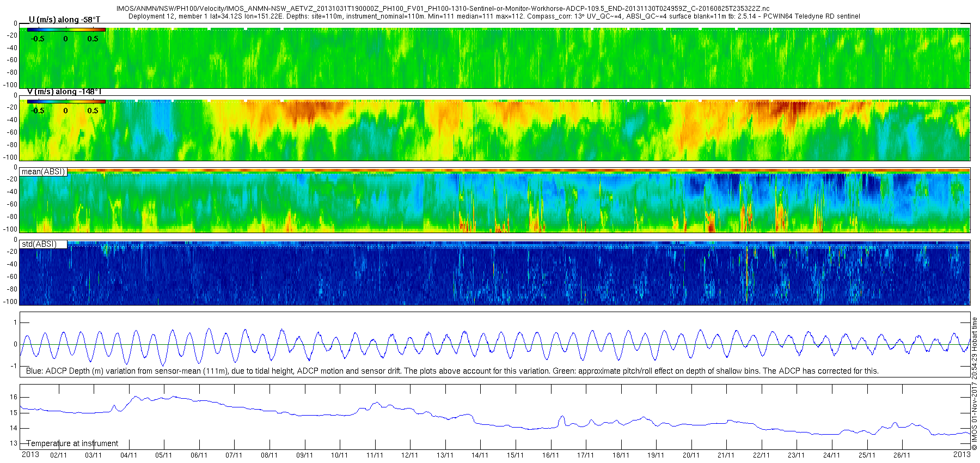Select the 'Deployment 12, member 1' header line
Screen dimensions: 980x463
(494, 16)
